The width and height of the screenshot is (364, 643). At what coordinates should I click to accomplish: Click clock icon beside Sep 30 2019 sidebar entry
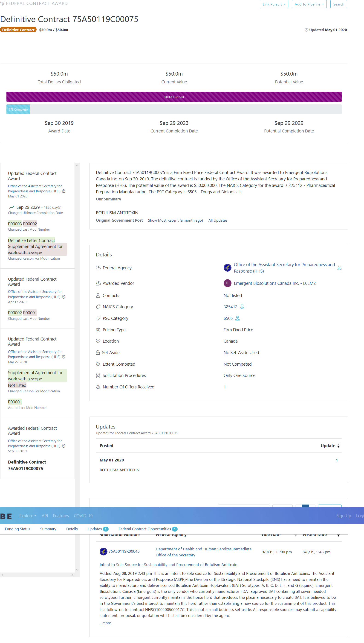point(64,446)
